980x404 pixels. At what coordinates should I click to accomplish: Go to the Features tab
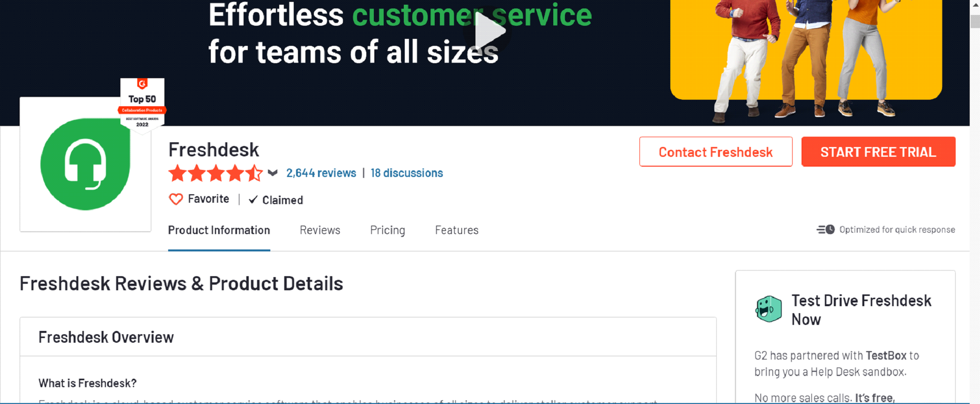pos(457,230)
